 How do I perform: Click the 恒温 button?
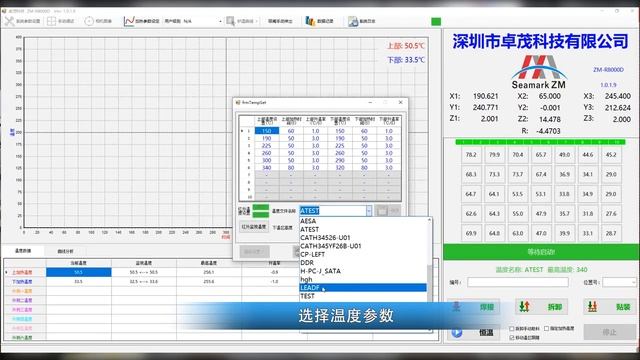click(x=473, y=332)
